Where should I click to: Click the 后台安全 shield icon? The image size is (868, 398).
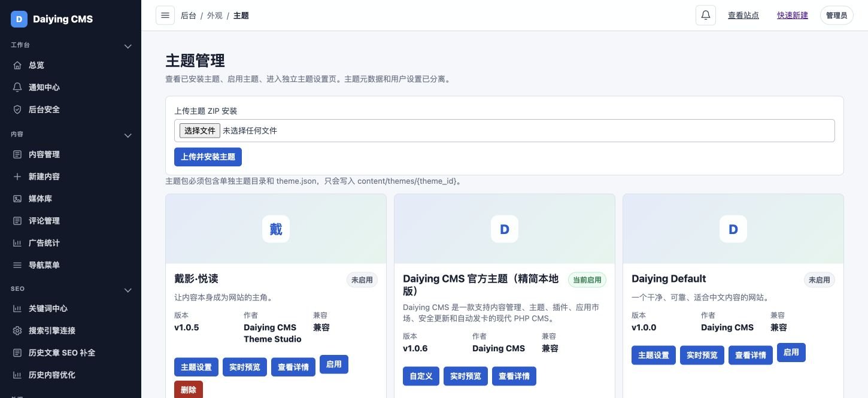click(17, 110)
